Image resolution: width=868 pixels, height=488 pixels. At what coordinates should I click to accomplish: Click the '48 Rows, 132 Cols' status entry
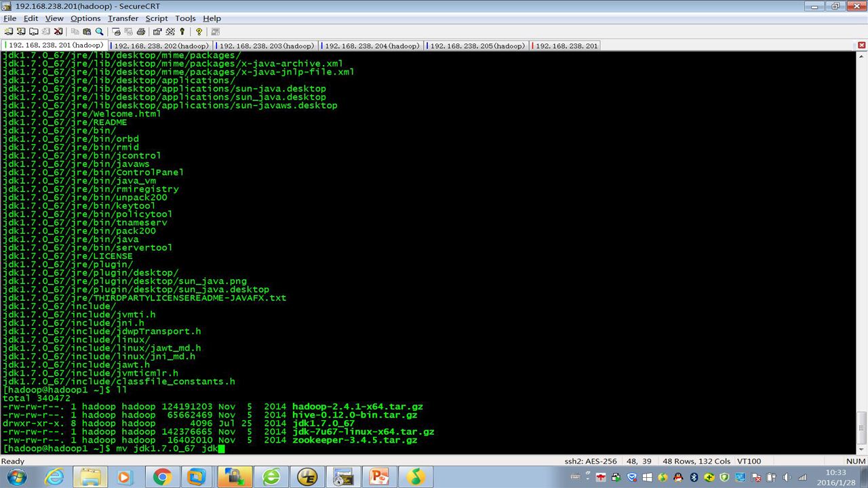pyautogui.click(x=696, y=462)
